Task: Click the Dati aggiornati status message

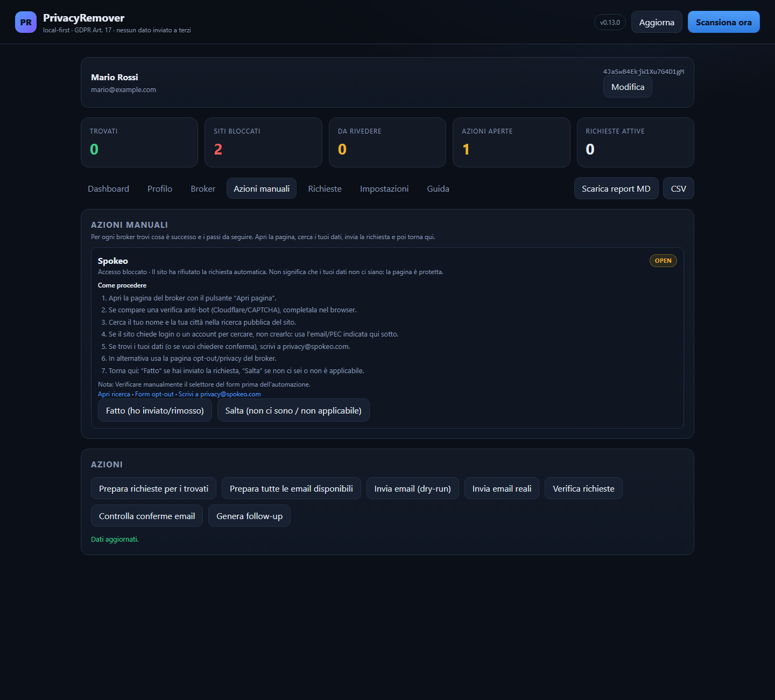Action: pos(115,539)
